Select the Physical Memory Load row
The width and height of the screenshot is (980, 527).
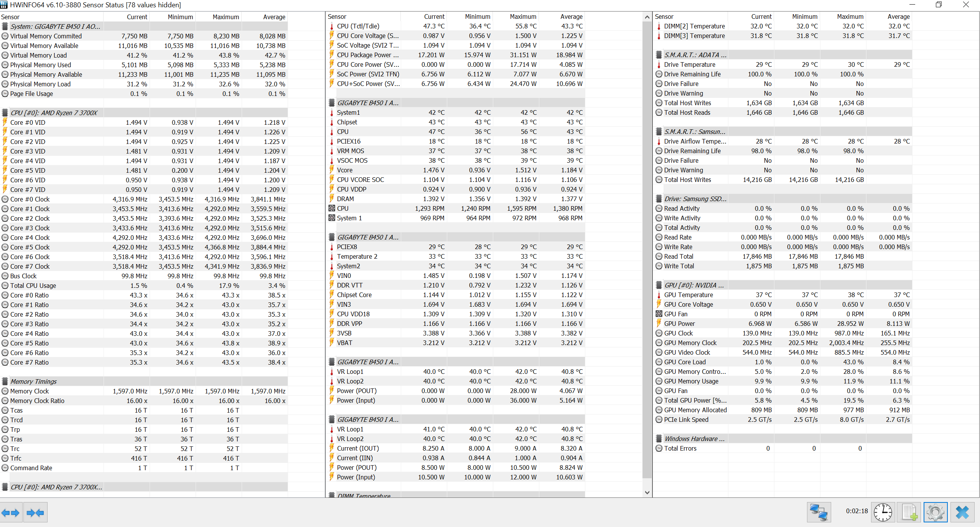coord(144,84)
